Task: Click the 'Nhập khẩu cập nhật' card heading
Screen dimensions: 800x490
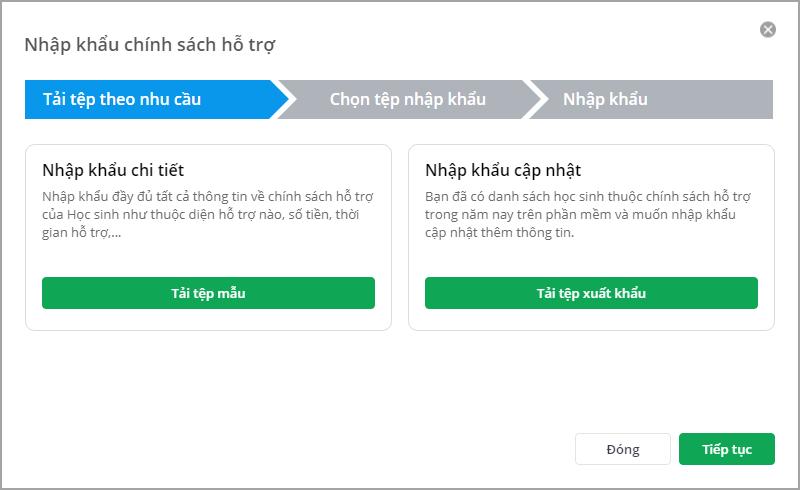Action: 503,169
